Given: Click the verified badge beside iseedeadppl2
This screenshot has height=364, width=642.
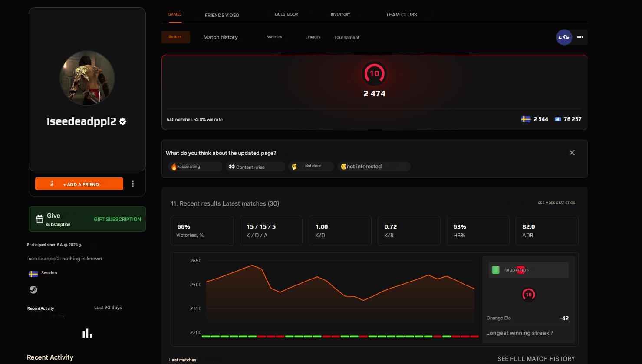Looking at the screenshot, I should [x=122, y=121].
